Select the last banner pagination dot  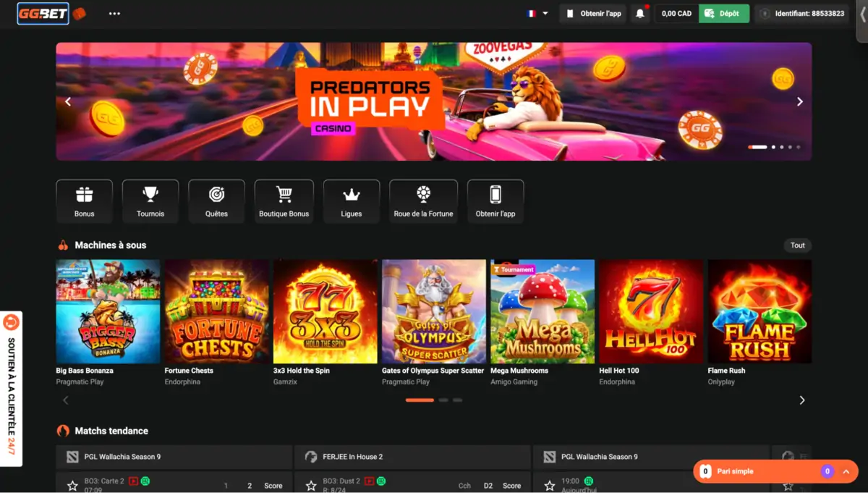pyautogui.click(x=799, y=147)
